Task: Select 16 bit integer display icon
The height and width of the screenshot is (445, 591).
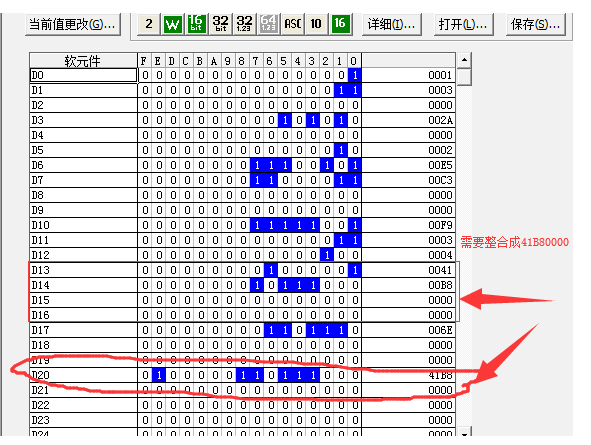Action: (x=196, y=24)
